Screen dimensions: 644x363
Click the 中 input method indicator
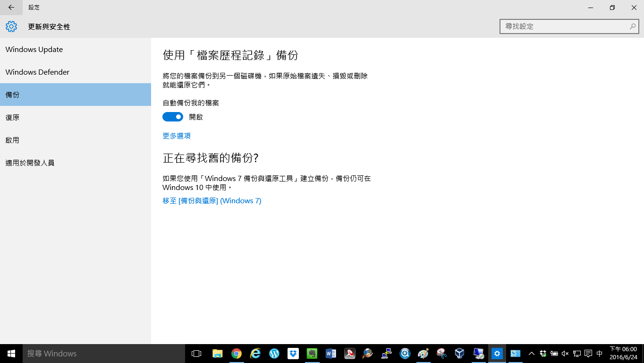600,354
